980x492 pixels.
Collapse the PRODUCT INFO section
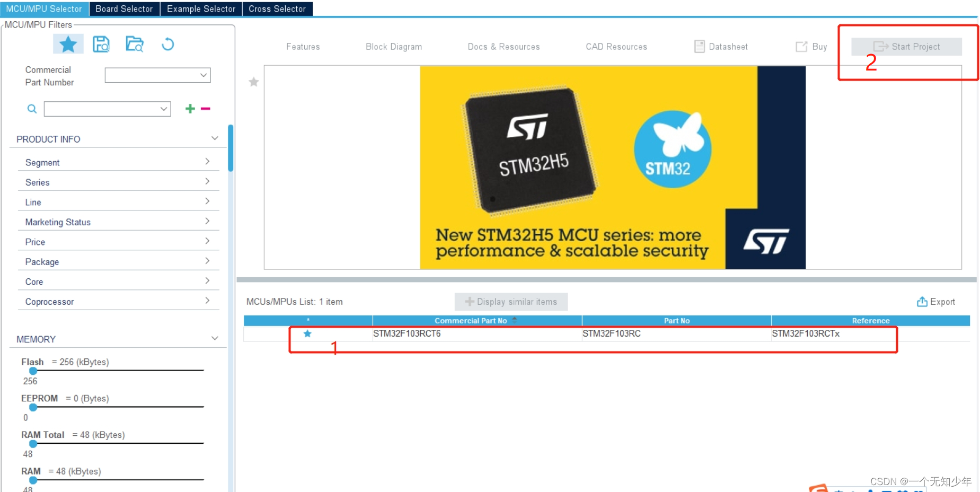(215, 138)
